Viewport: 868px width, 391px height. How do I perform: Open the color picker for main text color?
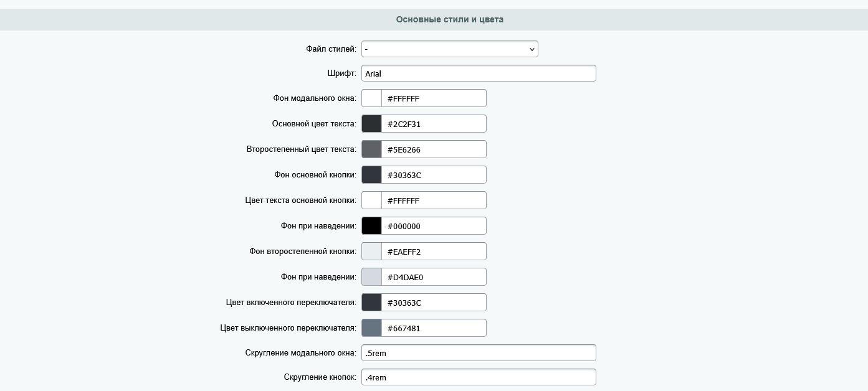371,123
